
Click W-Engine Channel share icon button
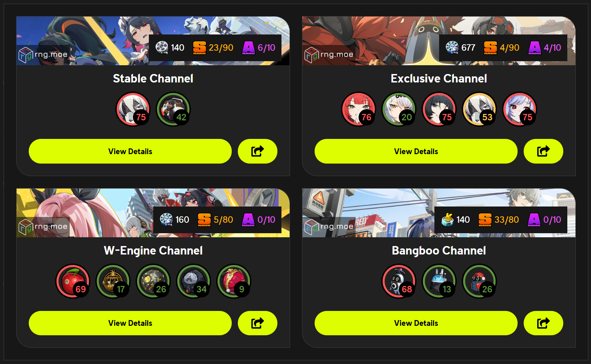tap(257, 323)
